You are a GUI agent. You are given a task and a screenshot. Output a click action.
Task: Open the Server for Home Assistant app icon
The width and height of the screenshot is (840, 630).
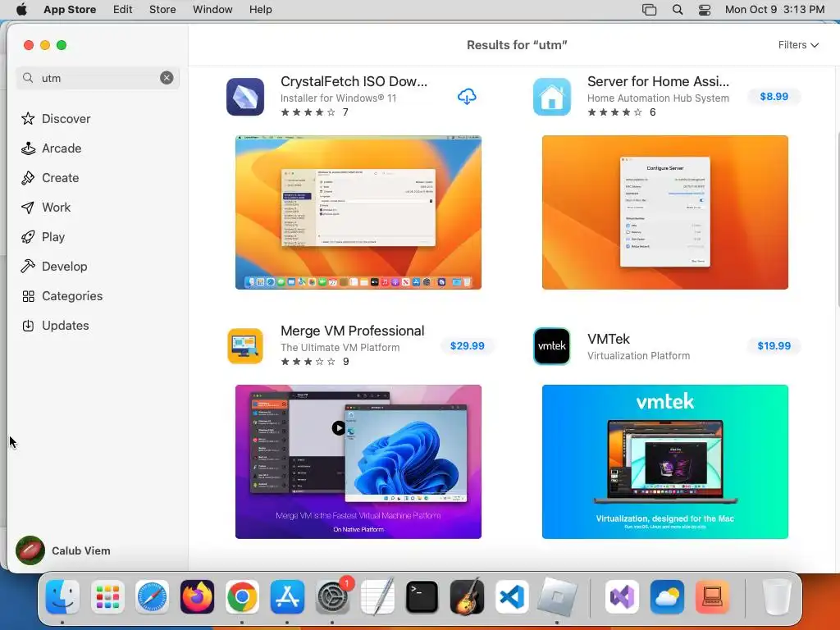coord(552,97)
